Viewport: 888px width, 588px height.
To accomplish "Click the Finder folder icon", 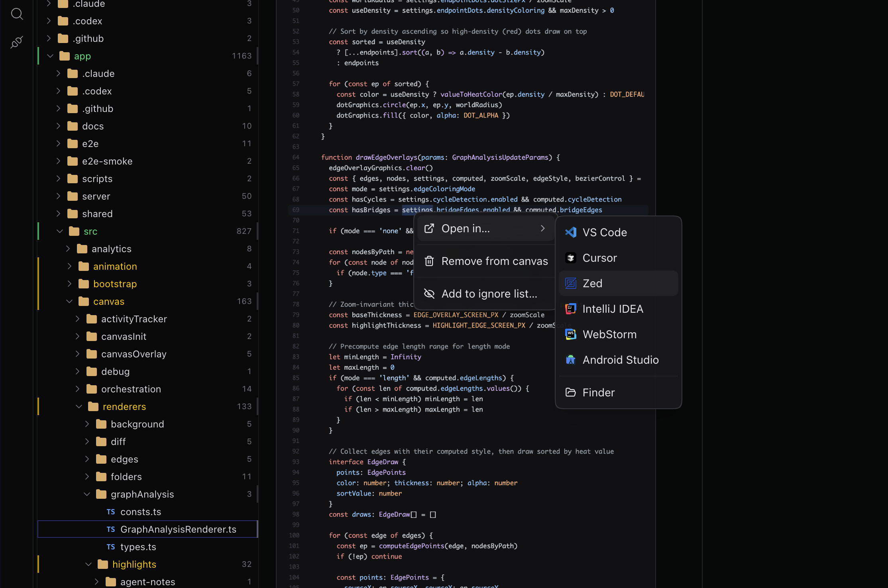I will click(571, 392).
